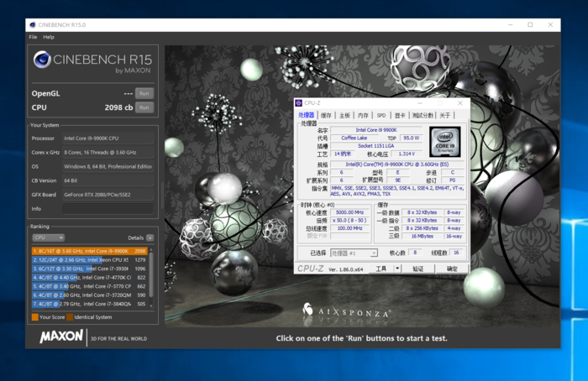Image resolution: width=588 pixels, height=381 pixels.
Task: Run the OpenGL benchmark
Action: pos(144,94)
